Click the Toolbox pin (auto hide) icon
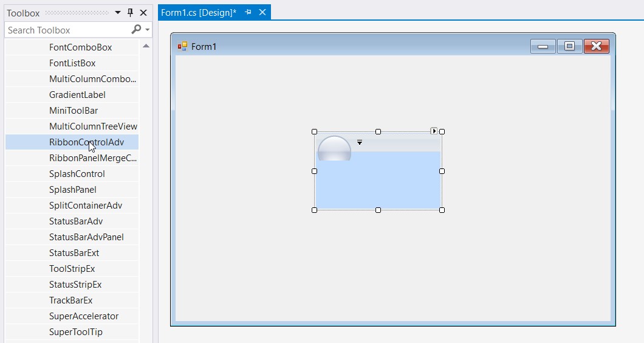644x343 pixels. click(130, 13)
